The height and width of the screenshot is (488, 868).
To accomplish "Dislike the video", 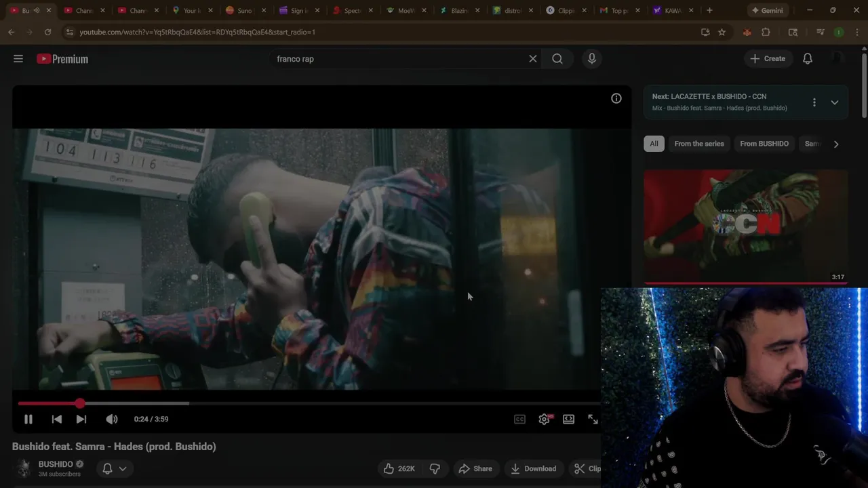I will 435,468.
